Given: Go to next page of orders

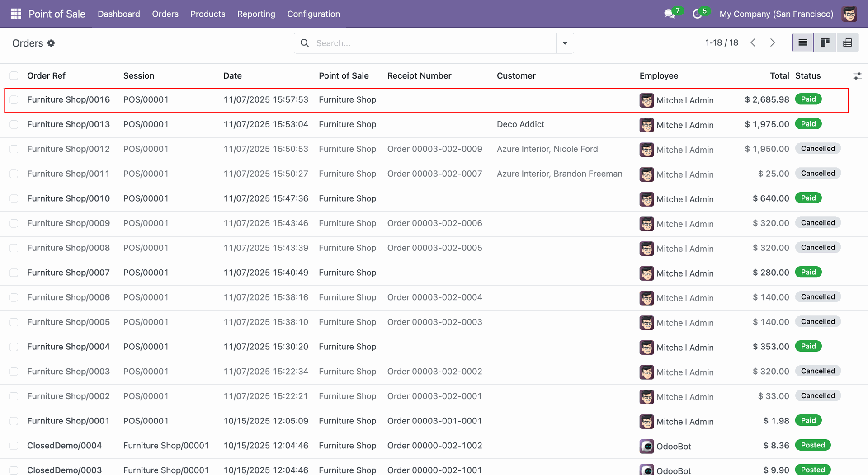Looking at the screenshot, I should pyautogui.click(x=773, y=42).
